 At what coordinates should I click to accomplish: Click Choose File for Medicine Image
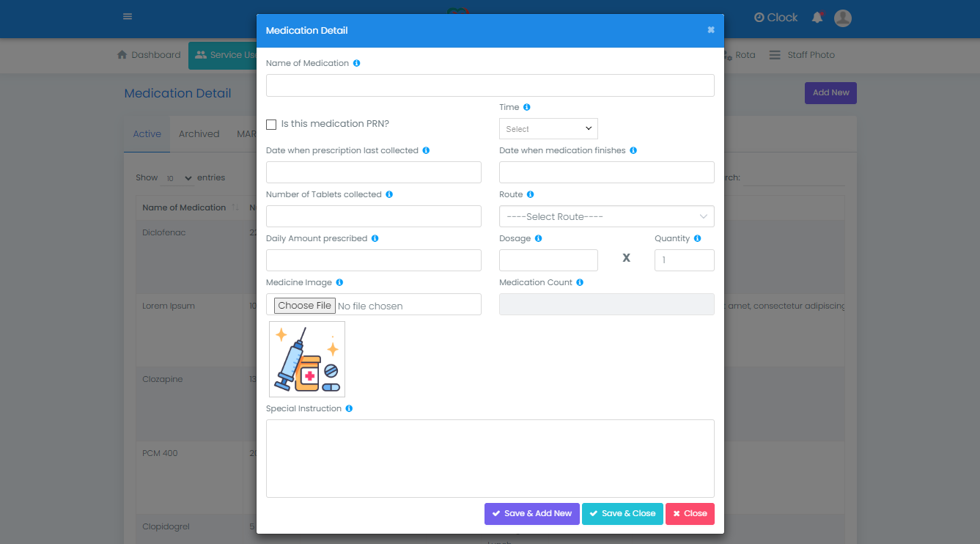pyautogui.click(x=305, y=306)
